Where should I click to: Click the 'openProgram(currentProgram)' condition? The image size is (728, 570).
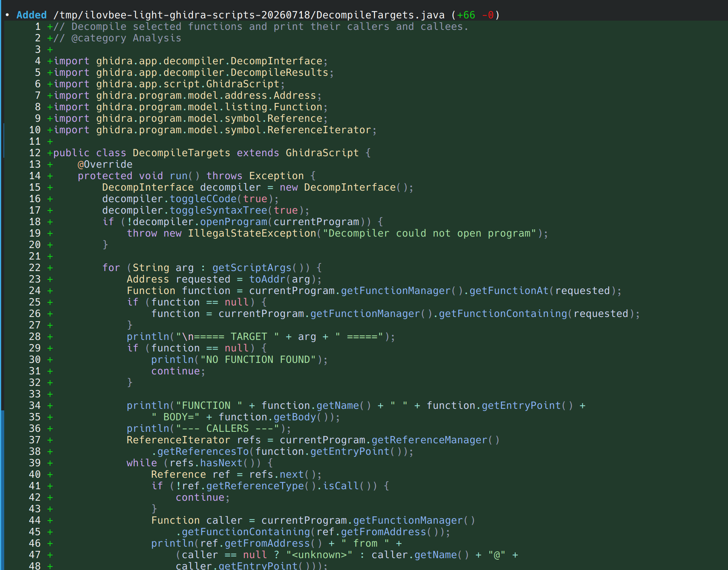282,222
